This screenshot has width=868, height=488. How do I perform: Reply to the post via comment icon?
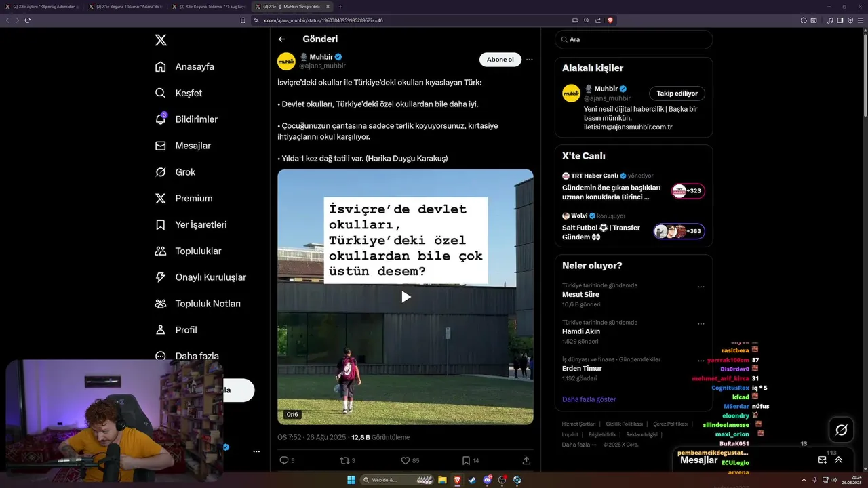[283, 460]
